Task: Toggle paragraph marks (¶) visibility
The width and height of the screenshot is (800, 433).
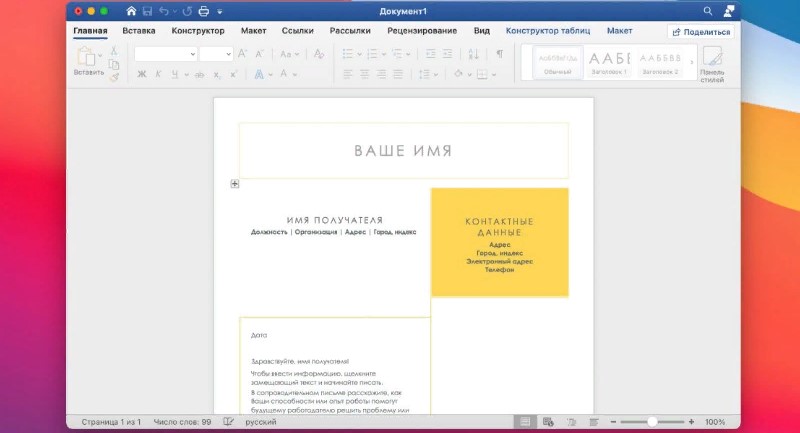Action: click(x=499, y=54)
